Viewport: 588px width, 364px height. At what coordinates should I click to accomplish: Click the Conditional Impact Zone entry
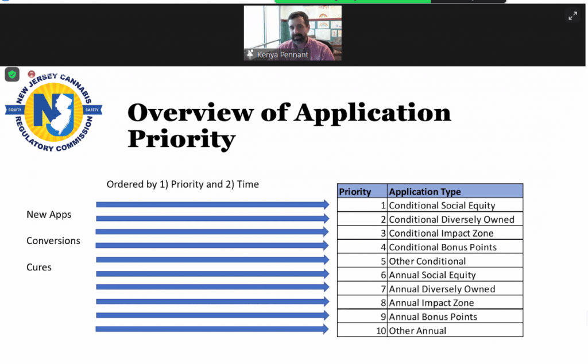pyautogui.click(x=441, y=233)
